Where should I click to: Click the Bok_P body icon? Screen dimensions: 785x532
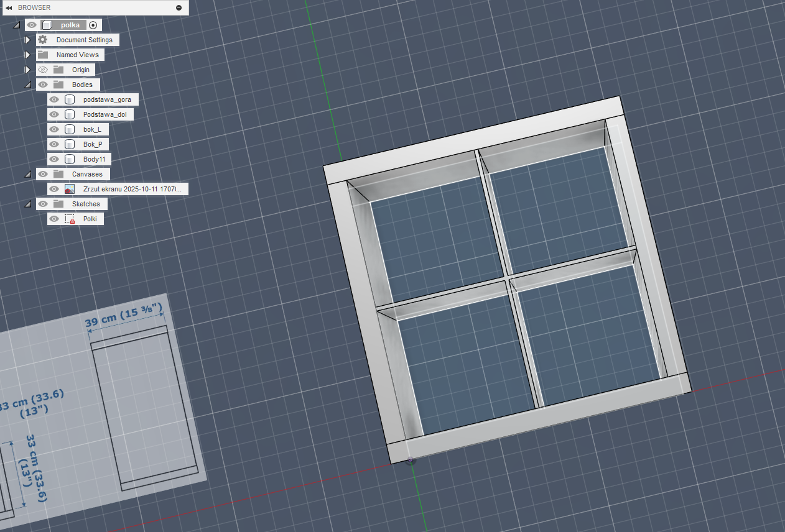coord(70,144)
